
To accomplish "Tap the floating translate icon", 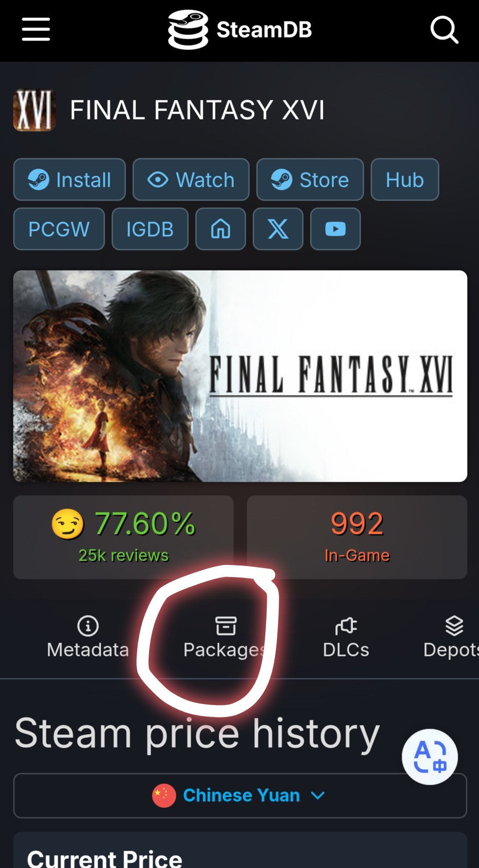I will click(430, 757).
